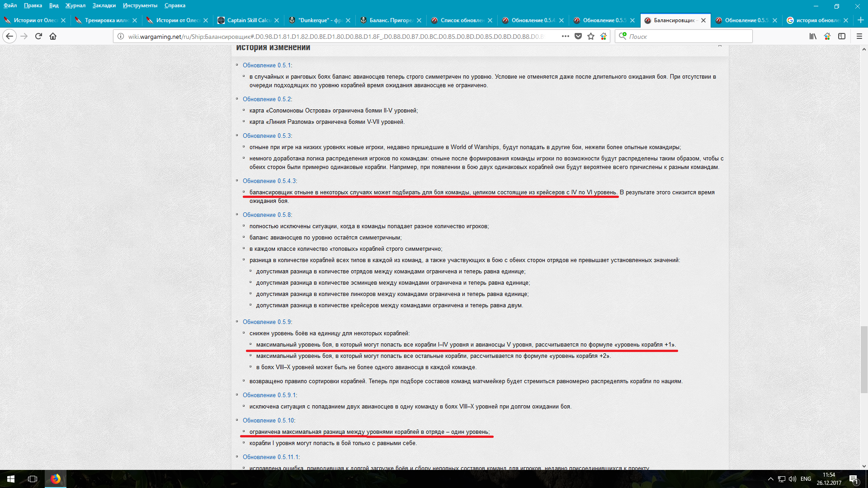Go back to previous page

[x=9, y=36]
